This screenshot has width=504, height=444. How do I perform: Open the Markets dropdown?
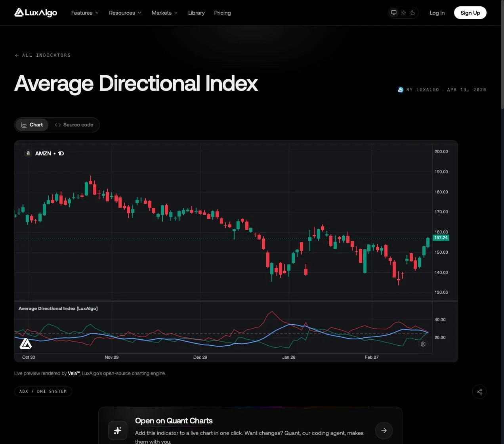164,13
